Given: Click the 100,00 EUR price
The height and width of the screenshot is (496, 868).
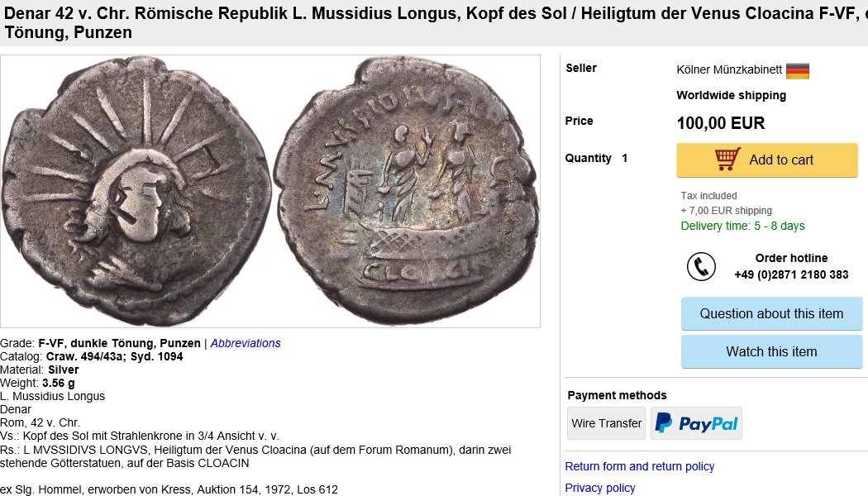Looking at the screenshot, I should pyautogui.click(x=721, y=123).
